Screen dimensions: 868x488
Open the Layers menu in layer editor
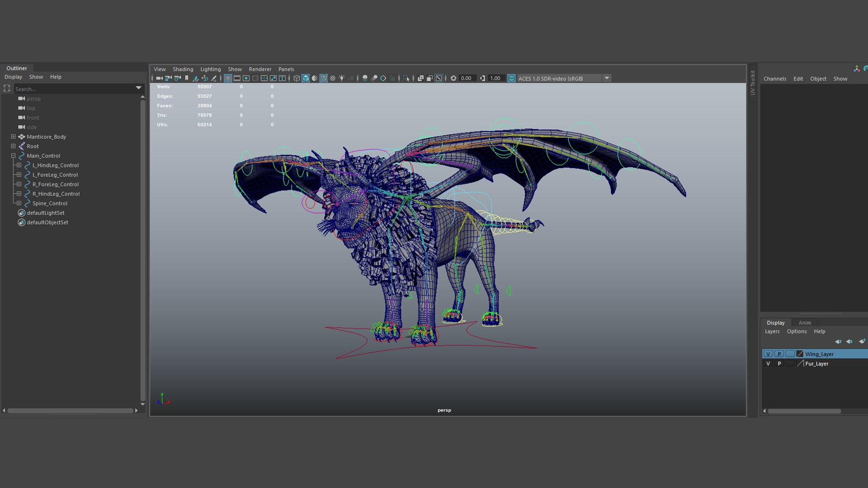pyautogui.click(x=772, y=331)
